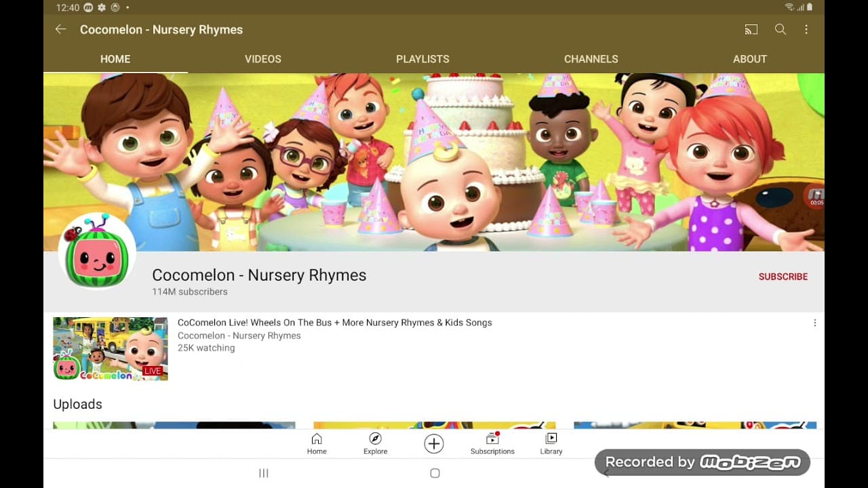
Task: Tap the 25K watching text
Action: [x=206, y=348]
